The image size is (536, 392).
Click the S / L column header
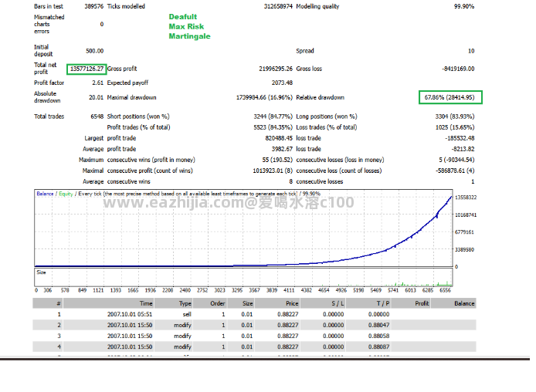click(x=322, y=303)
